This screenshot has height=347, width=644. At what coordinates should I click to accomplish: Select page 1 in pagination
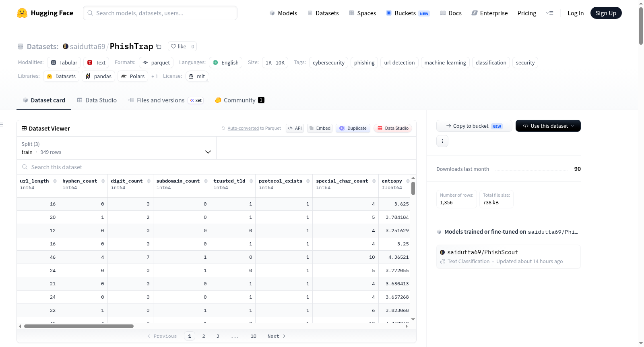(190, 336)
